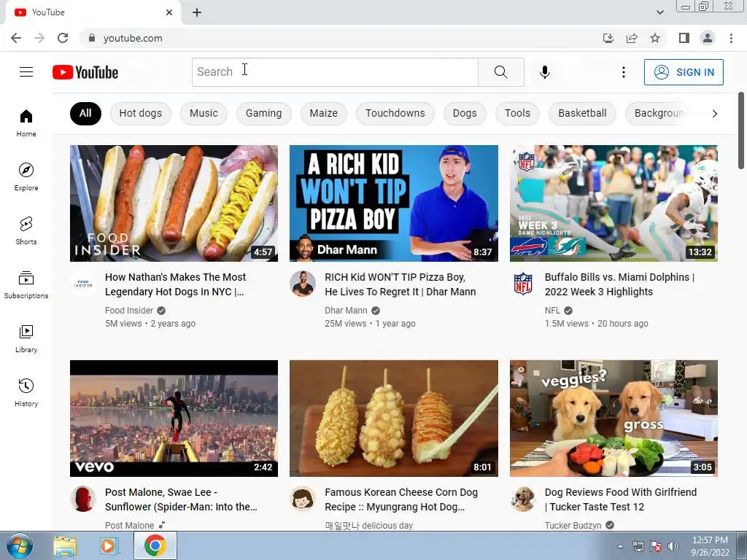Open Explore in sidebar
The image size is (747, 560).
[x=26, y=177]
